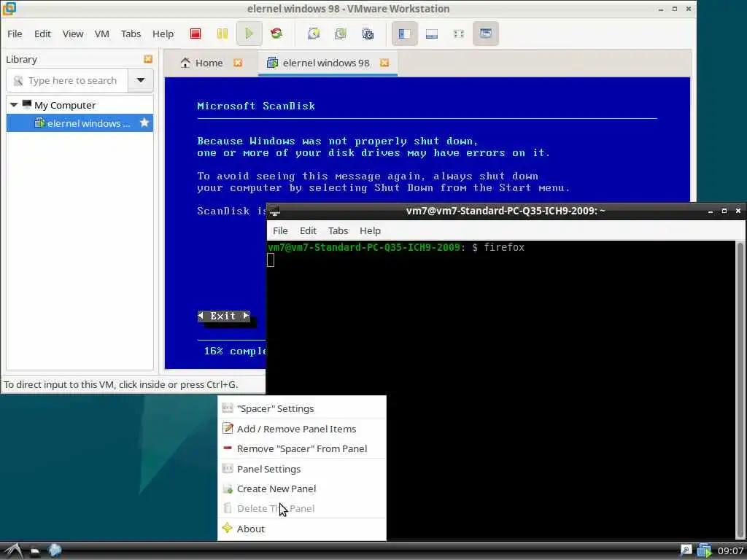Click the green Power On play button
The height and width of the screenshot is (560, 747).
(x=249, y=34)
